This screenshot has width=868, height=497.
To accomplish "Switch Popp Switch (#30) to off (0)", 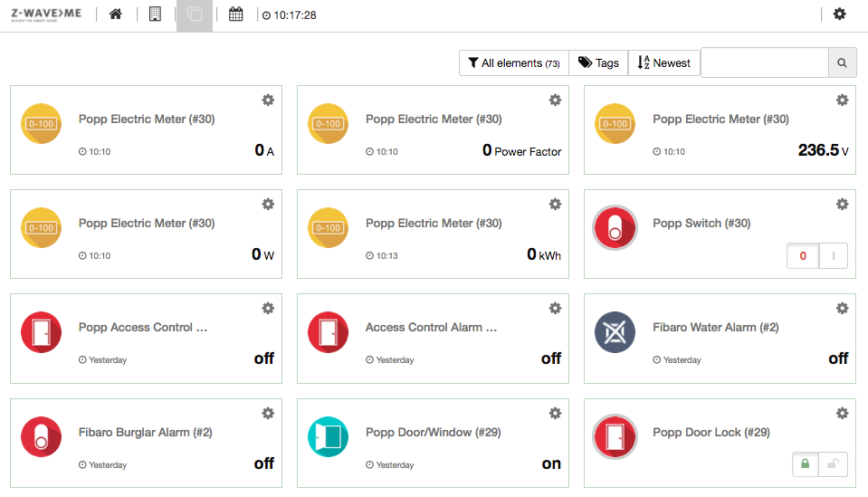I will 803,255.
